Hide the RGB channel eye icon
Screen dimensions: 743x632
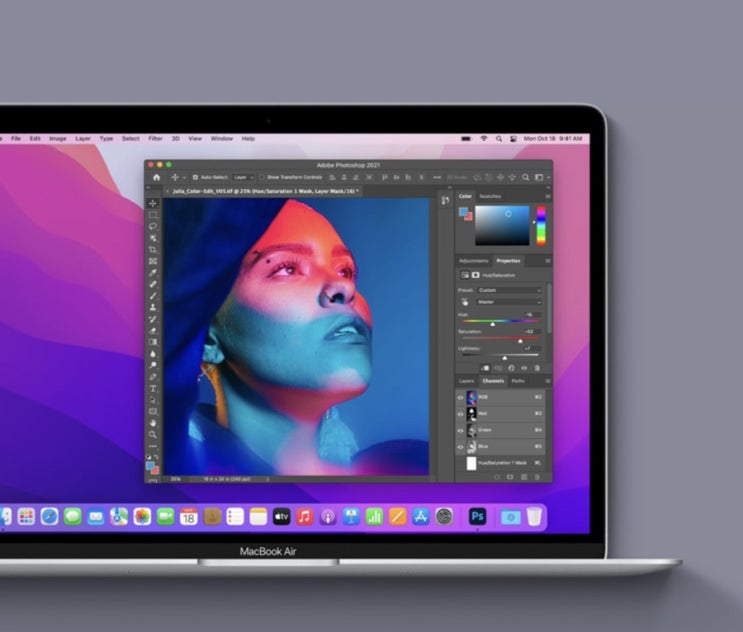[460, 397]
